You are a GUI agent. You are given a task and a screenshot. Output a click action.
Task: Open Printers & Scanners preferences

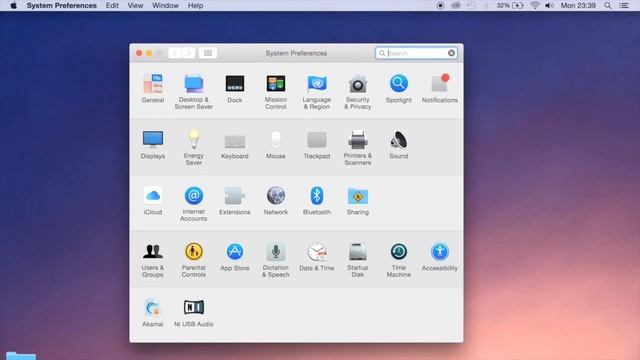[358, 147]
